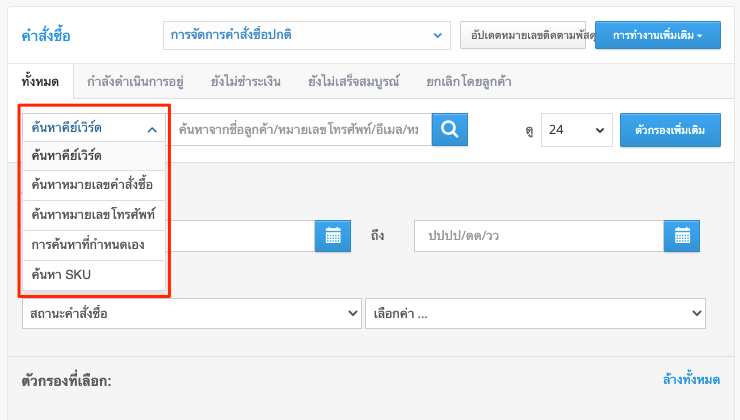The width and height of the screenshot is (740, 420).
Task: Open the 24 items-per-page dropdown
Action: pyautogui.click(x=577, y=130)
